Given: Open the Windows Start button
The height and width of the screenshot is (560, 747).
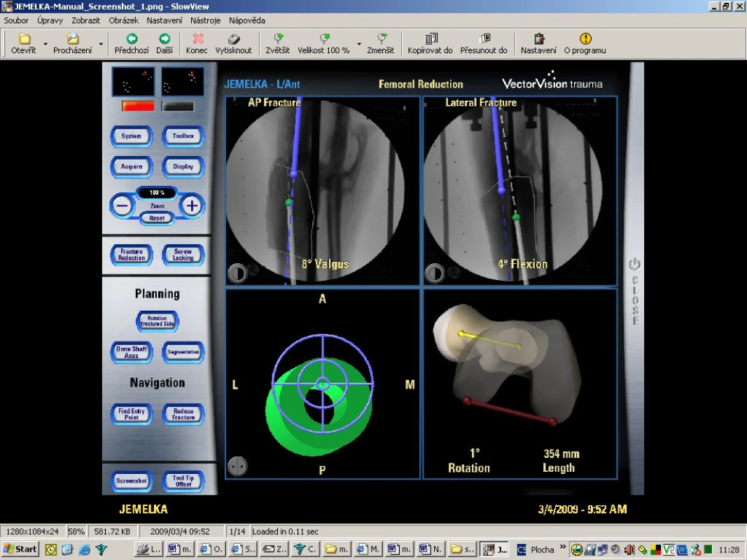Looking at the screenshot, I should (20, 549).
